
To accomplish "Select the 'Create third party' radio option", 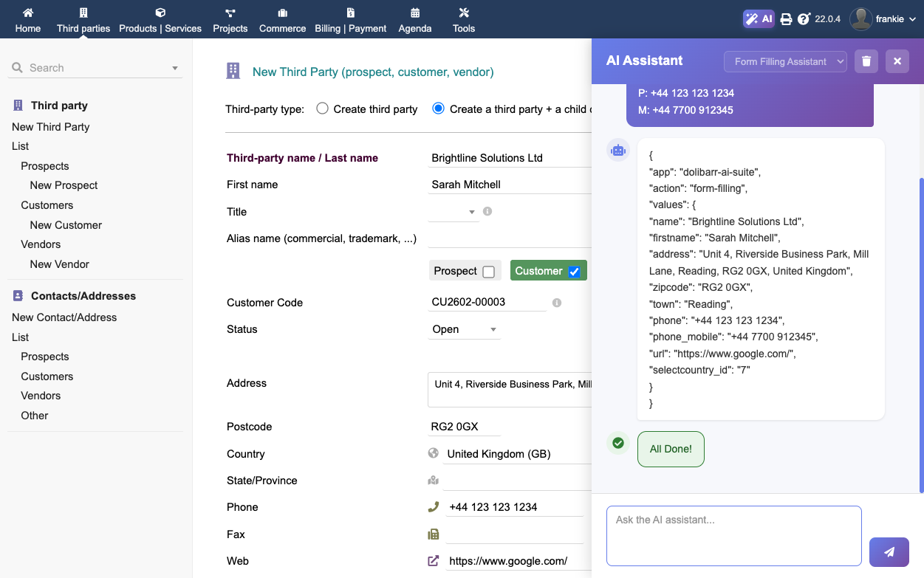I will (x=322, y=109).
